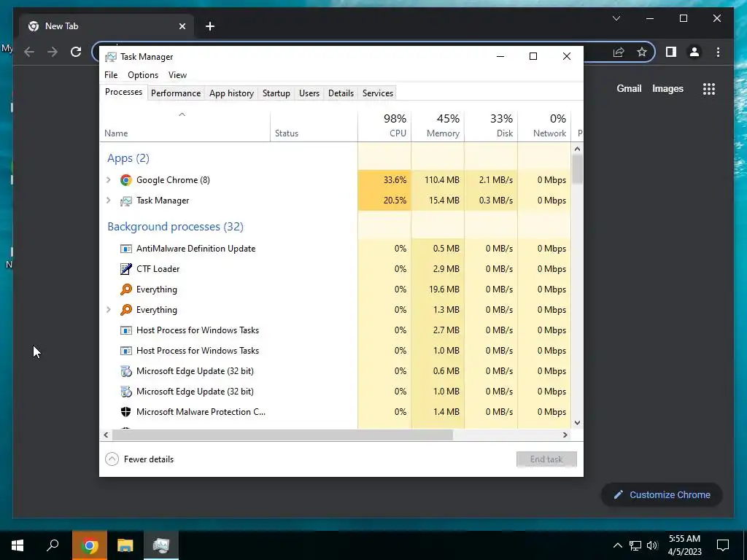
Task: Click Chrome forward arrow
Action: point(53,52)
